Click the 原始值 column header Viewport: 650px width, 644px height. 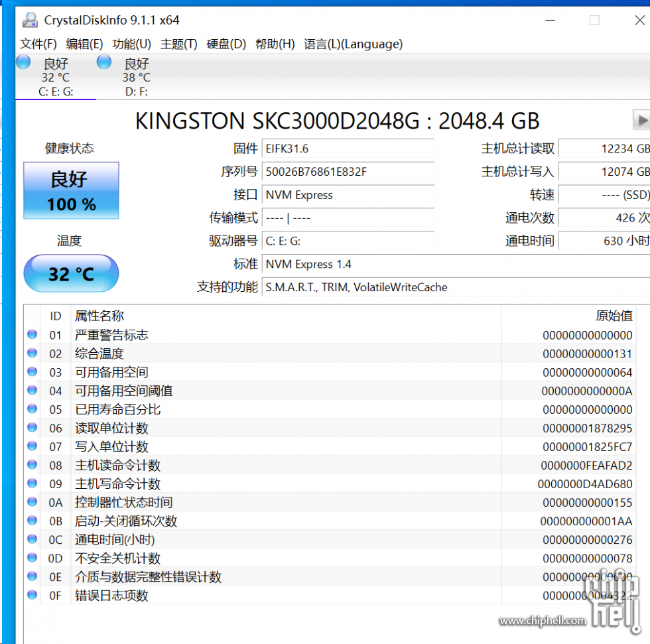click(568, 316)
